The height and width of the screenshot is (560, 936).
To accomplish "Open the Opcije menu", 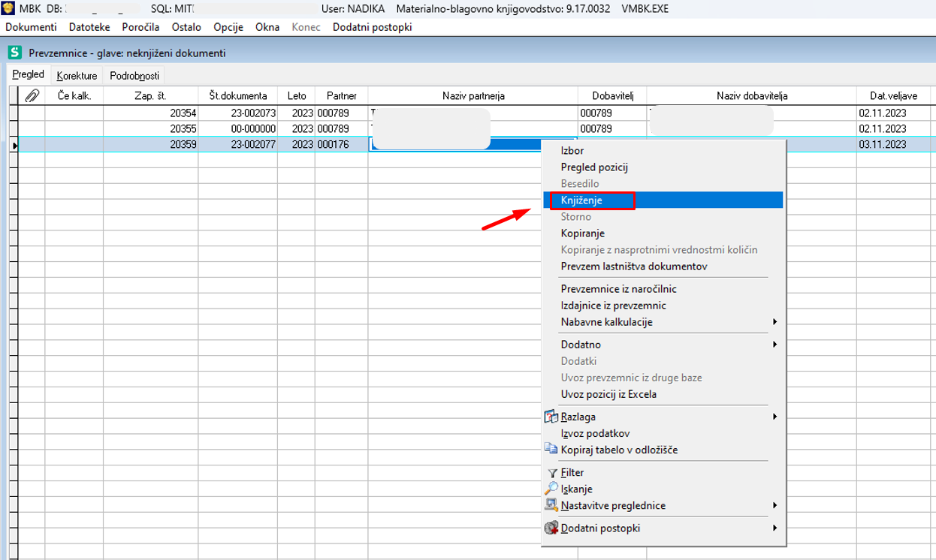I will coord(228,27).
